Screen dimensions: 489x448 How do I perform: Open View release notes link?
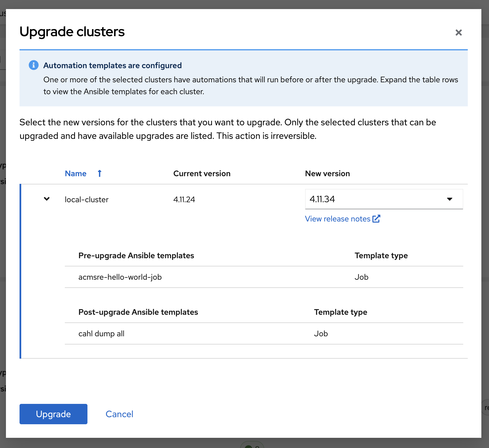click(x=338, y=219)
